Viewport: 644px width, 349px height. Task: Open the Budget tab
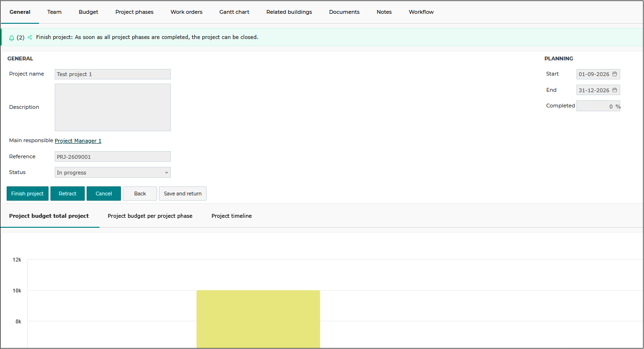[x=89, y=12]
